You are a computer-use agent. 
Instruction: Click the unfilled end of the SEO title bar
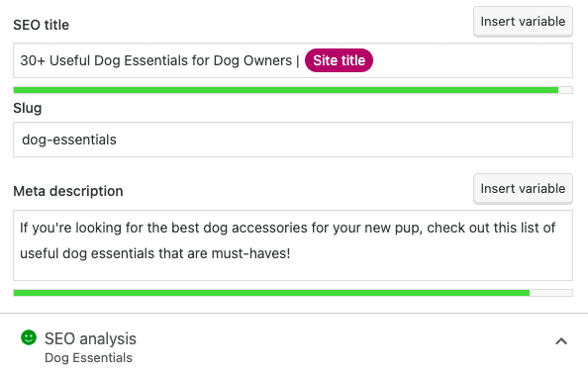coord(565,90)
